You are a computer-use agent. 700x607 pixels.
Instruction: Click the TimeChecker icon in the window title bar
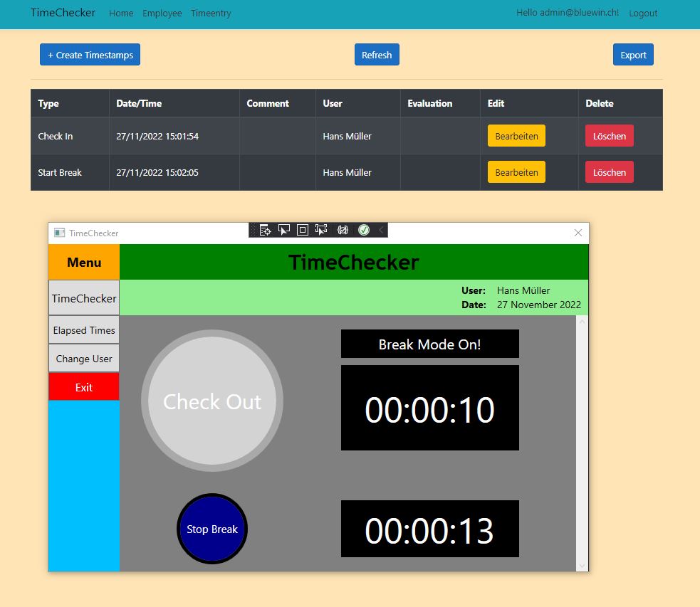coord(58,232)
